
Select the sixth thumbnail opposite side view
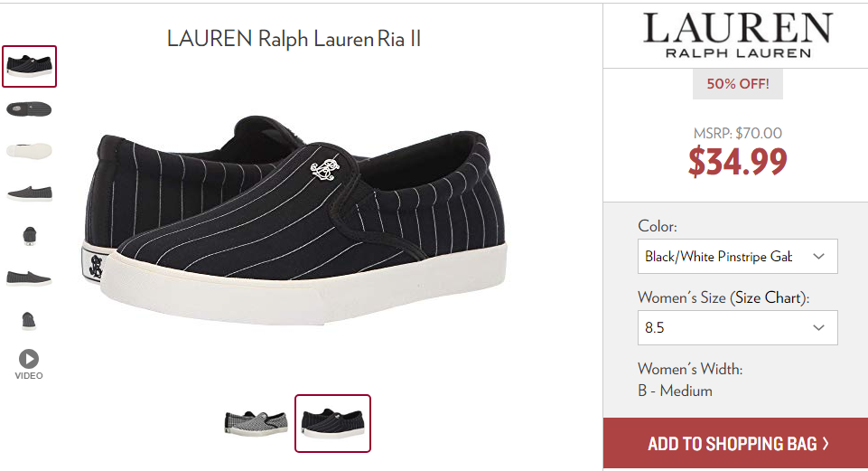tap(29, 278)
